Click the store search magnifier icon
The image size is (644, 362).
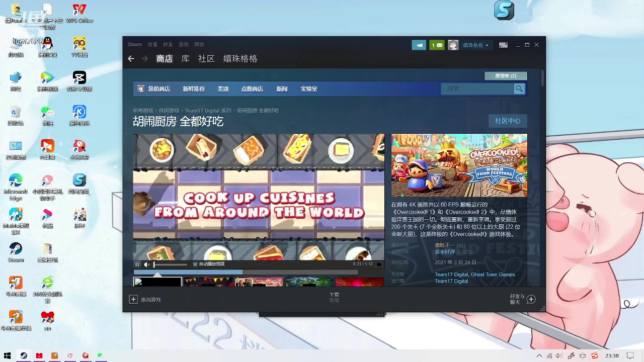pyautogui.click(x=519, y=89)
